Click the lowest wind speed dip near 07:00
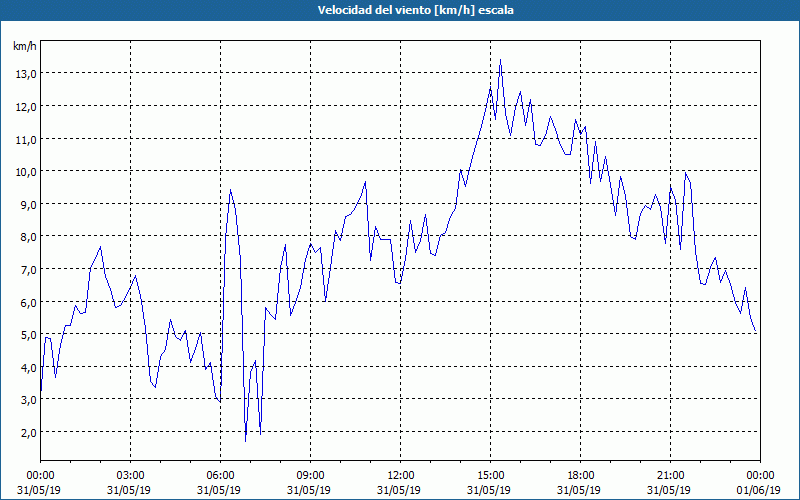 [x=245, y=441]
